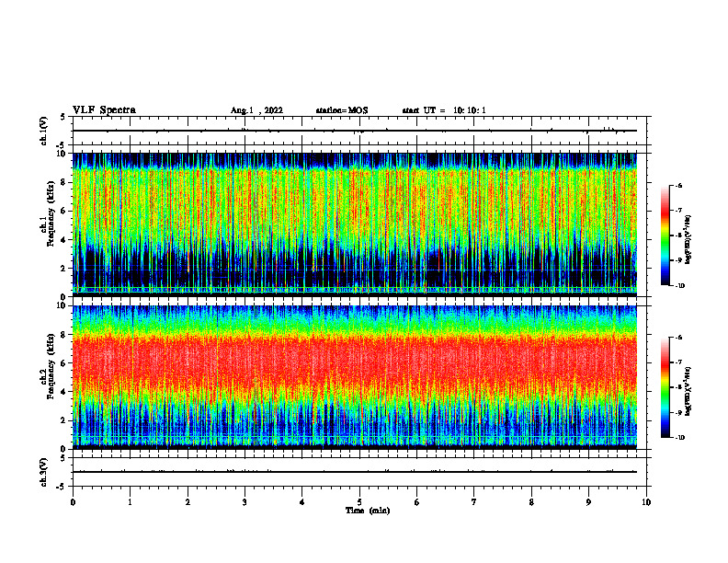Screen dimensions: 728x563
Task: Click the "7" tick on the time axis
Action: tap(474, 502)
